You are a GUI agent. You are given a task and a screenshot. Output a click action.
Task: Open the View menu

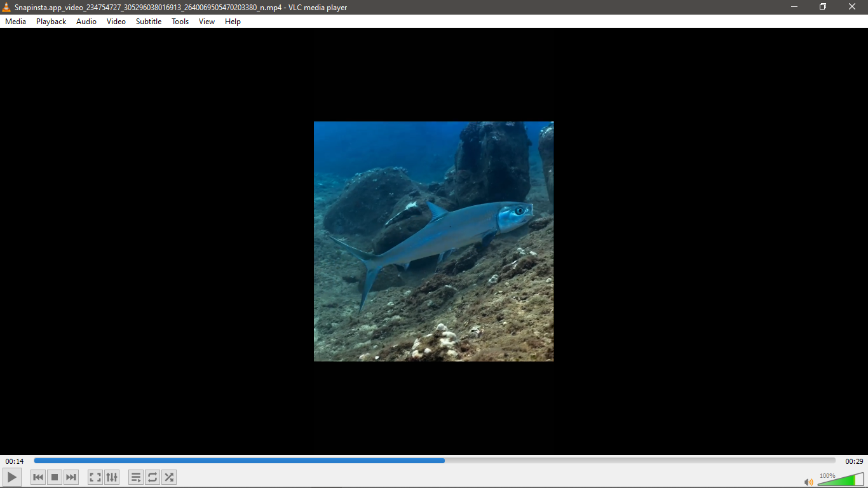[x=207, y=22]
